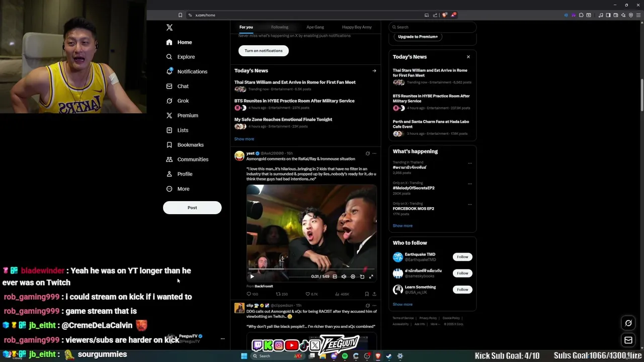Open Lists in sidebar
Viewport: 644px width, 362px height.
177,130
